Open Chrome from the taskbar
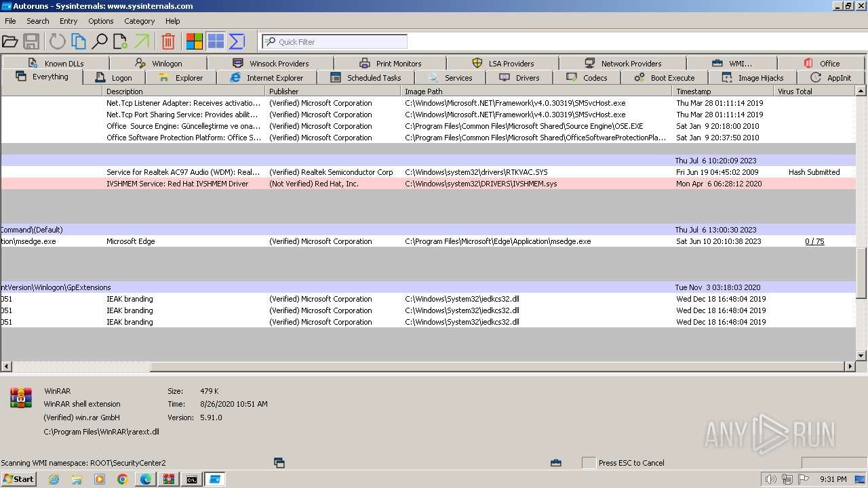 click(123, 479)
